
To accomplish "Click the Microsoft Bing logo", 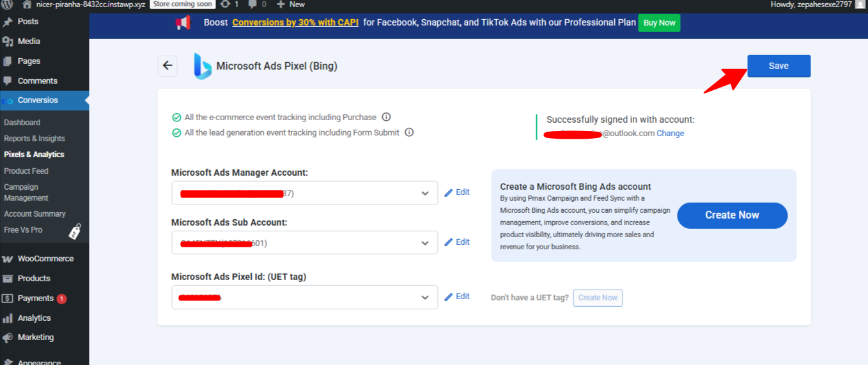I will click(203, 66).
